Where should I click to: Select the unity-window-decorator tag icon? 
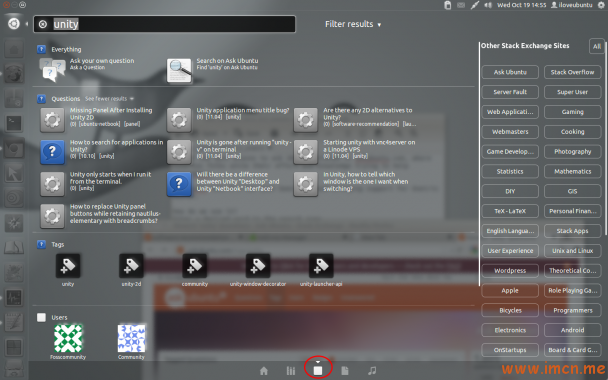click(x=258, y=266)
